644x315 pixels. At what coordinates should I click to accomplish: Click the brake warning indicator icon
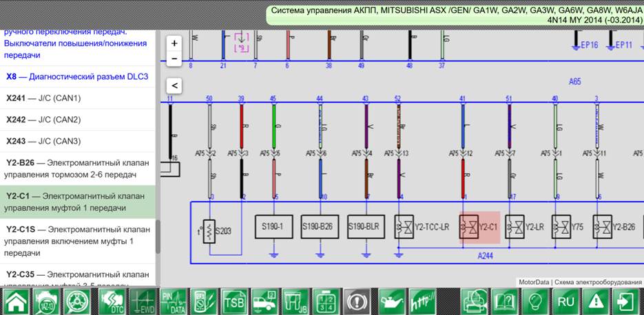pos(357,303)
